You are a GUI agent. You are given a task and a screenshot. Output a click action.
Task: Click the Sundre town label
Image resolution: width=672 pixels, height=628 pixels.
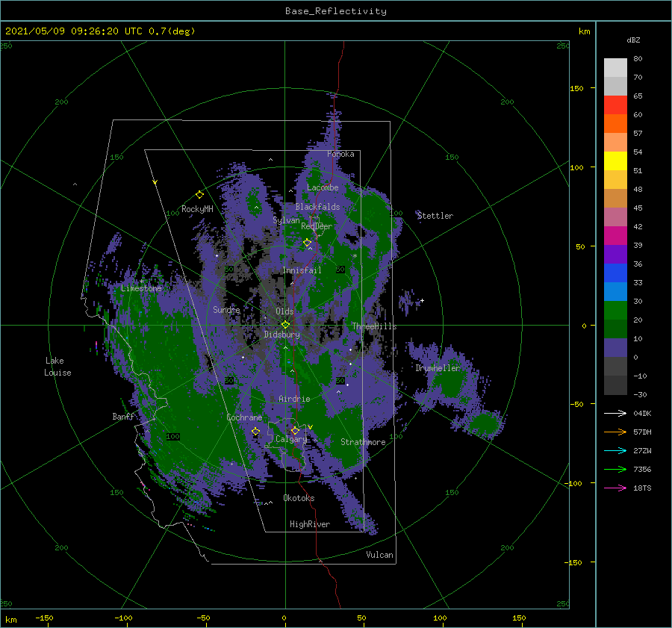[226, 309]
